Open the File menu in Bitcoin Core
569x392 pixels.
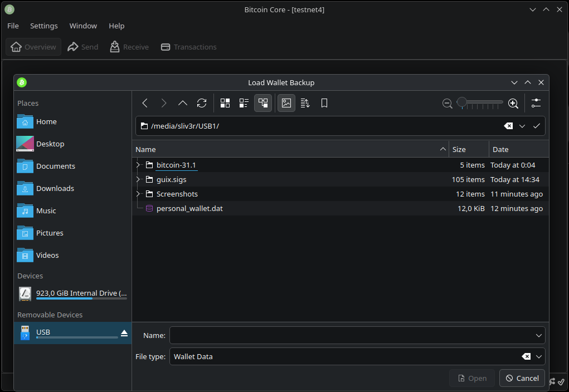13,26
